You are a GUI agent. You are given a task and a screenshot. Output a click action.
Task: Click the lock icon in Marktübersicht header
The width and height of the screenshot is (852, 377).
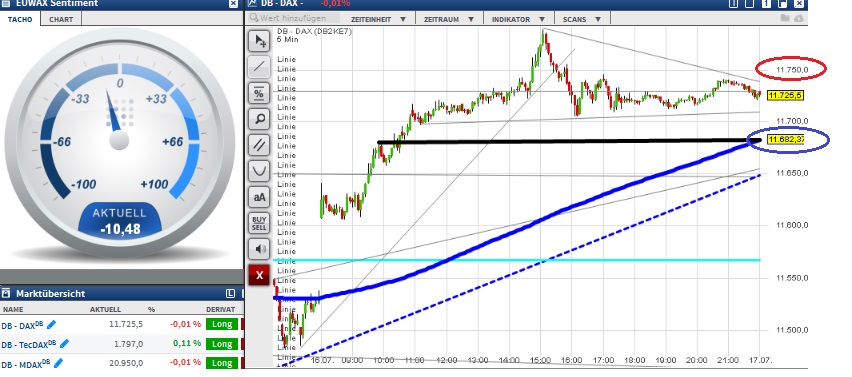coord(6,294)
